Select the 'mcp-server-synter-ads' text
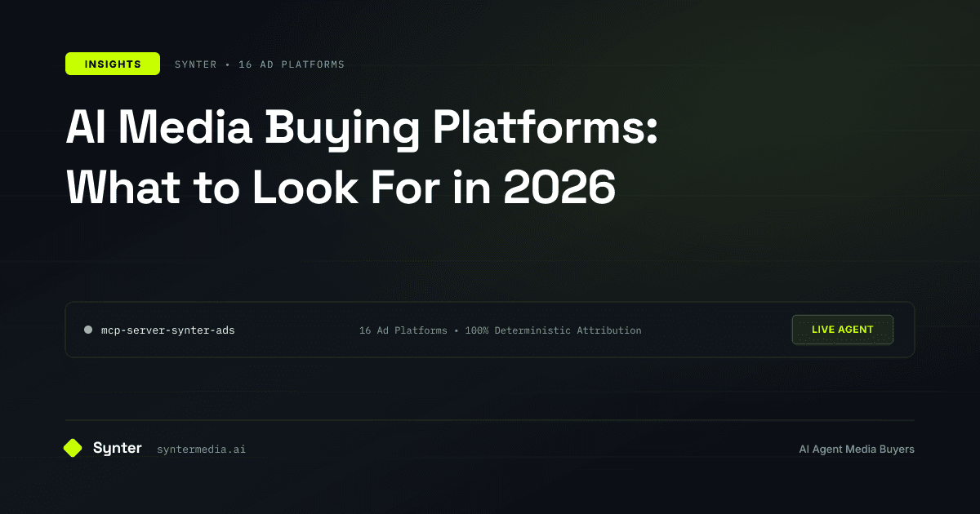The image size is (980, 514). [167, 330]
